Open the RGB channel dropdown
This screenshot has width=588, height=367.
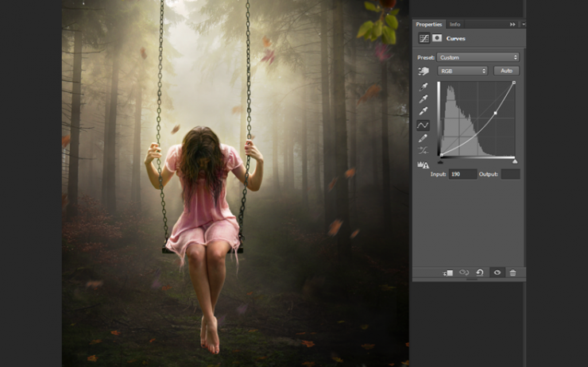coord(462,71)
